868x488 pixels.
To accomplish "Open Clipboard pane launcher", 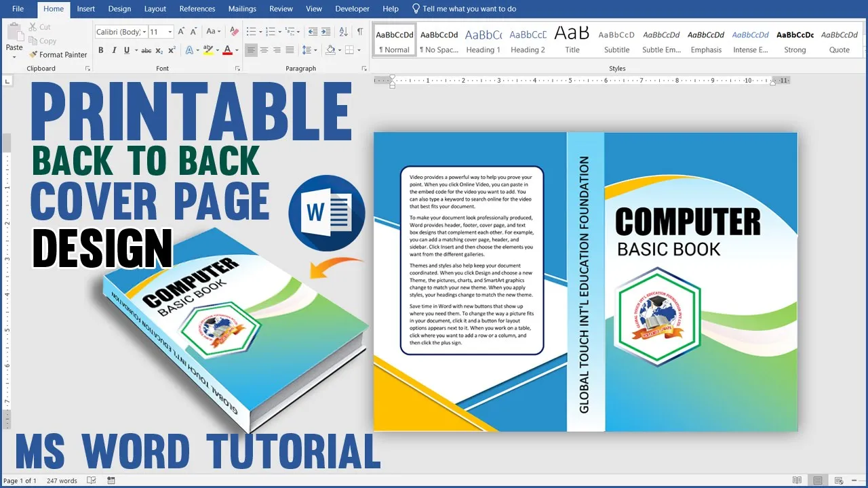I will [x=87, y=69].
